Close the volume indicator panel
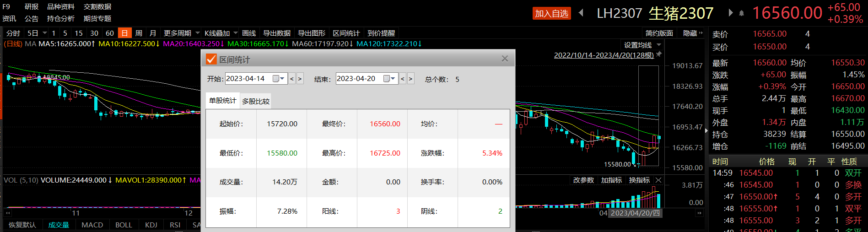868x232 pixels. 658,180
